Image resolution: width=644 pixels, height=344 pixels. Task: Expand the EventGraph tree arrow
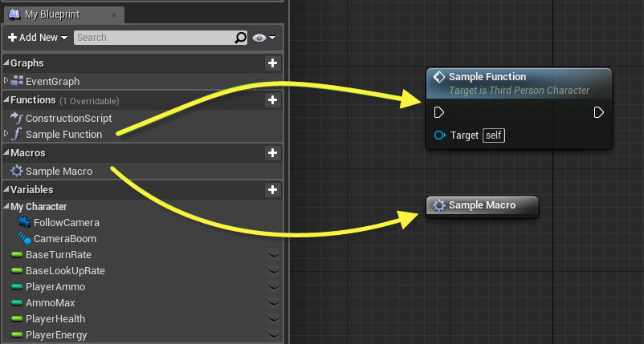(x=6, y=80)
